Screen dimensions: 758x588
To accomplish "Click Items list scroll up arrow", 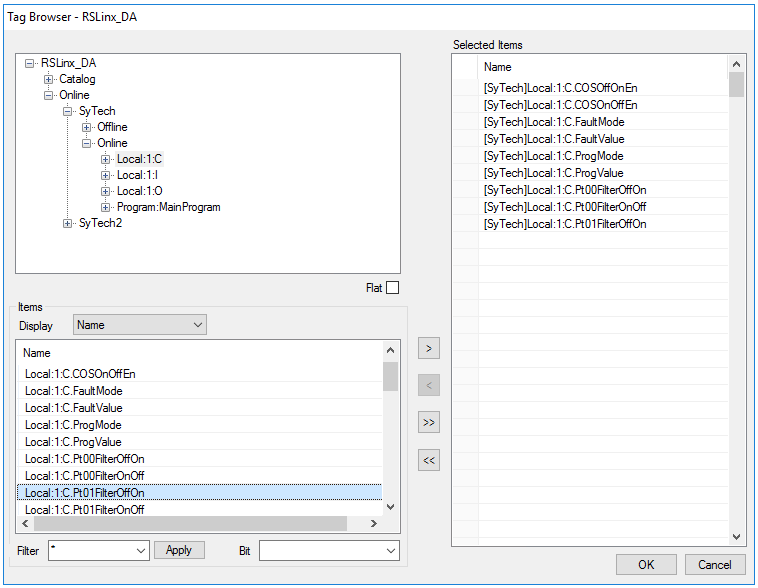I will (x=391, y=350).
